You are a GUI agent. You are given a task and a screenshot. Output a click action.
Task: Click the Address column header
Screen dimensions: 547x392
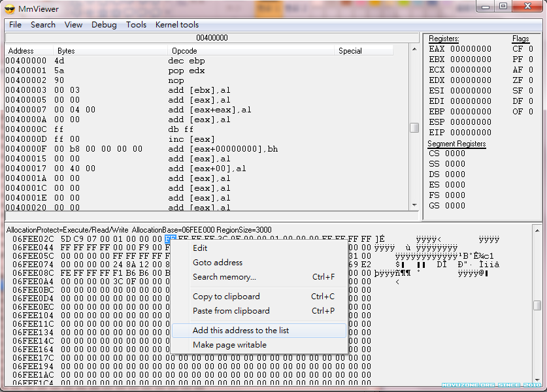(x=21, y=51)
